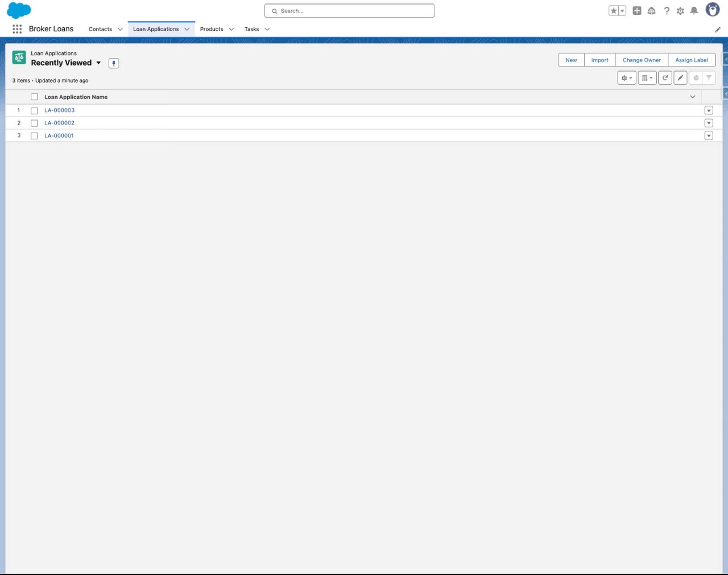Sort by Loan Application Name column header
Screen dimensions: 728x575
(76, 97)
